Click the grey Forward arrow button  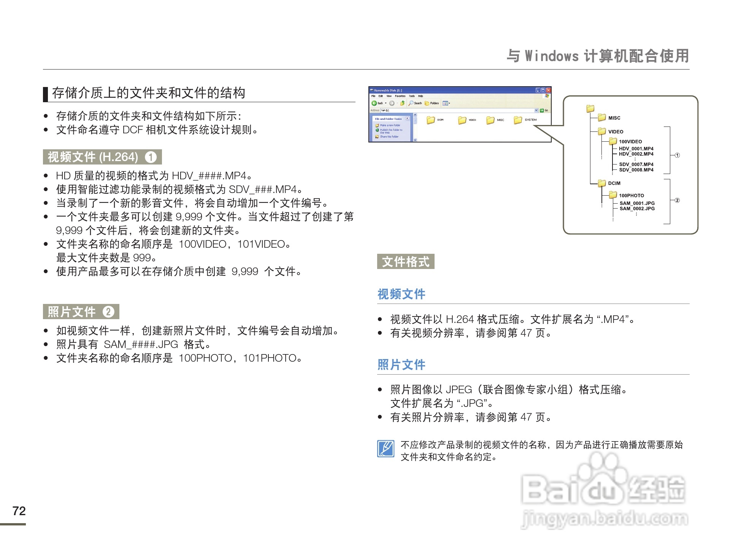point(392,103)
